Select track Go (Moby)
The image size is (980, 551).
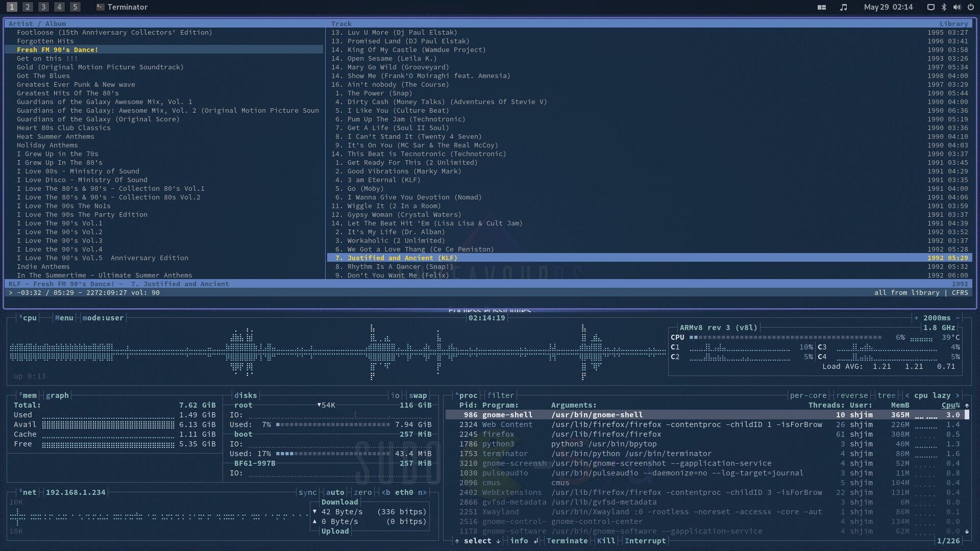point(649,188)
